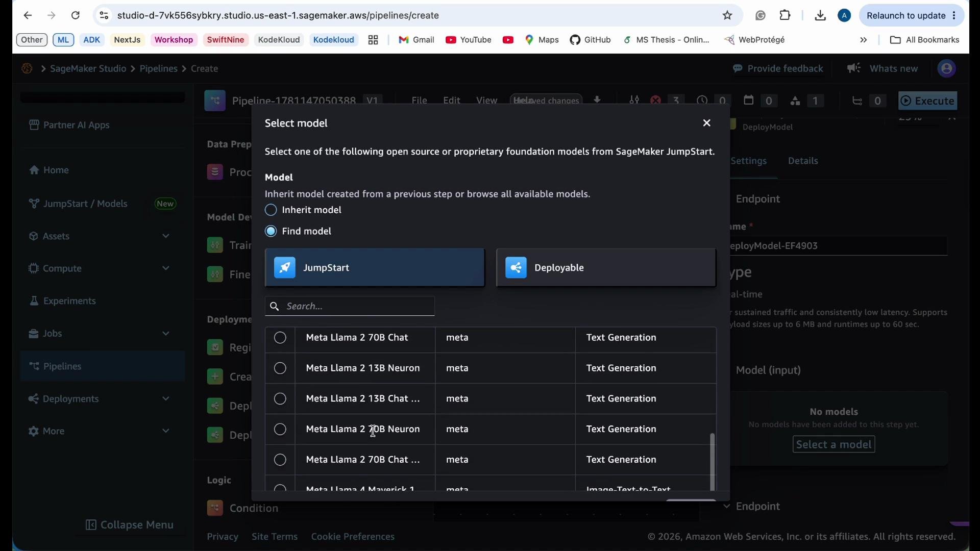Screen dimensions: 980x551
Task: Open the Studio user account icon
Action: tap(947, 68)
